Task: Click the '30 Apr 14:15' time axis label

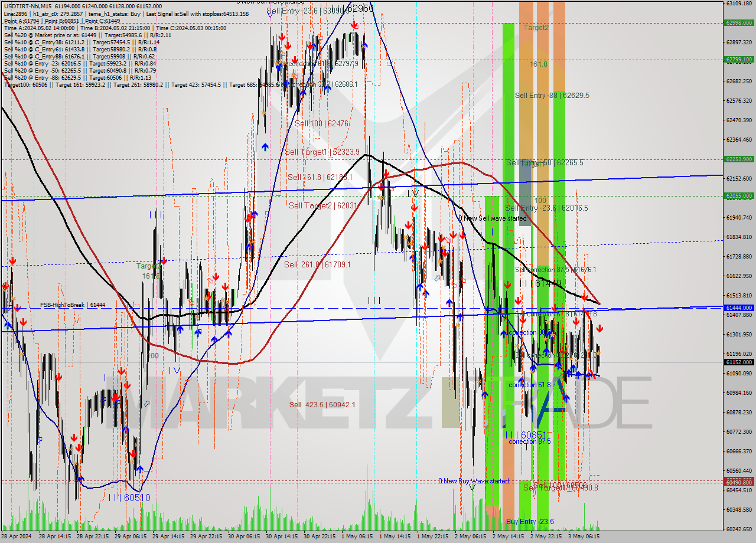Action: point(281,537)
